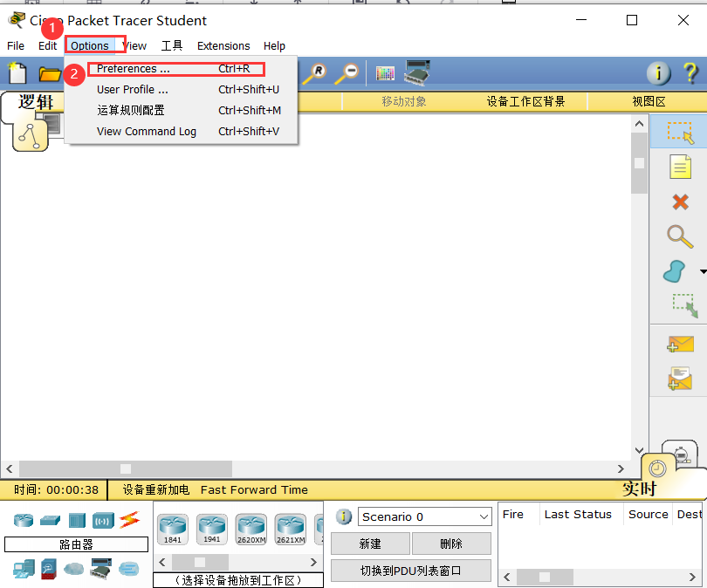The image size is (707, 588).
Task: Click the Last Status column header
Action: [578, 515]
